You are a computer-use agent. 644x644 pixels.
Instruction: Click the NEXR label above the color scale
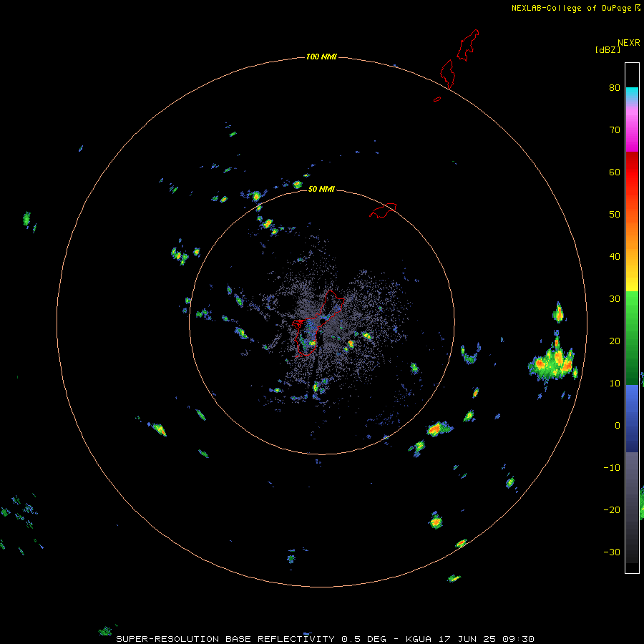point(629,43)
